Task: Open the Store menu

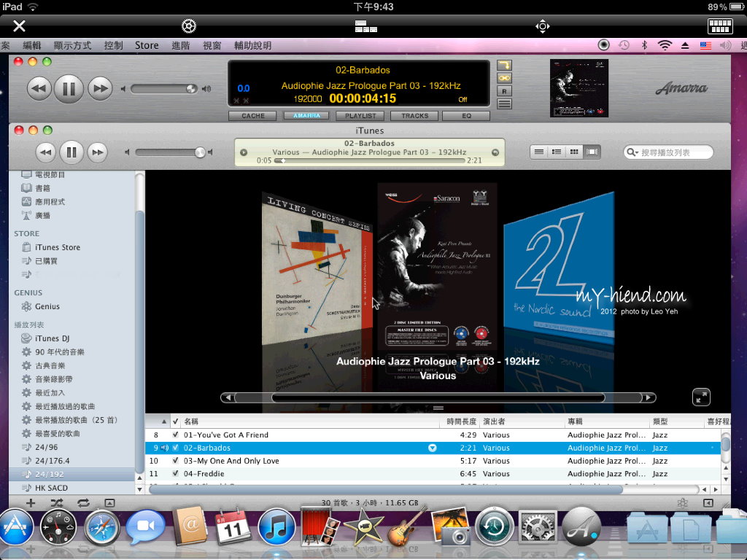Action: tap(147, 45)
